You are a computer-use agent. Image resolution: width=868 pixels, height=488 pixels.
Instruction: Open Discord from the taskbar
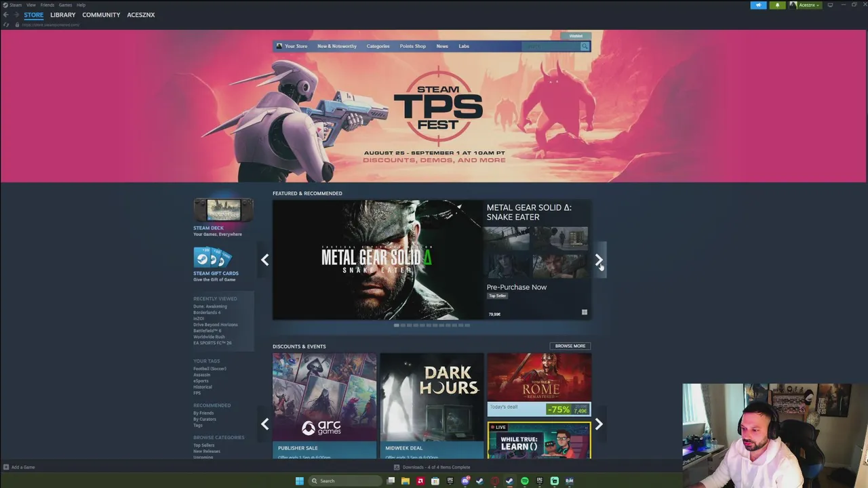click(465, 481)
